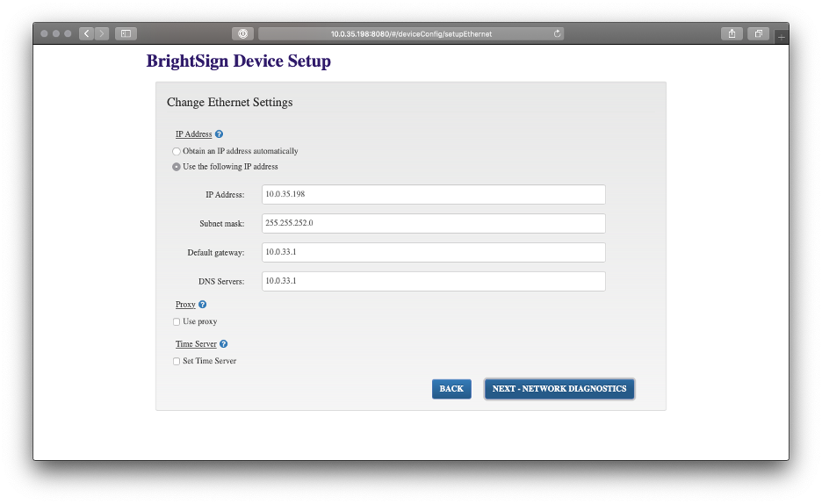Image resolution: width=822 pixels, height=504 pixels.
Task: Add a new tab with plus button
Action: pyautogui.click(x=781, y=37)
